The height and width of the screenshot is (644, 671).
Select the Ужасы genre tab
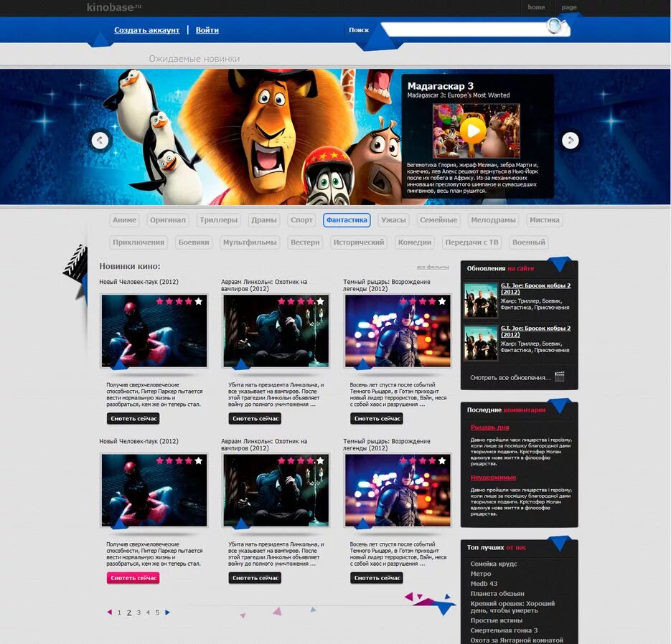pos(393,219)
